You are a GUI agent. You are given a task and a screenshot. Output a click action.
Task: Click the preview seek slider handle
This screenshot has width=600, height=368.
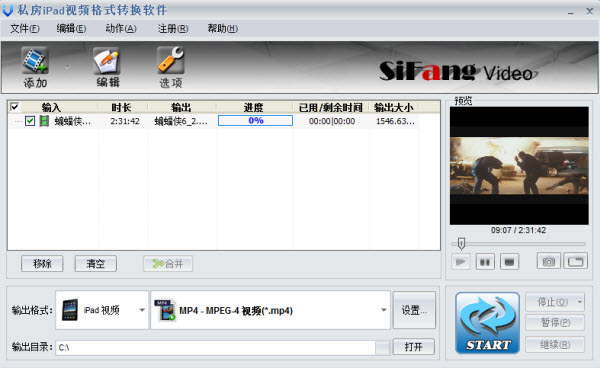click(461, 243)
